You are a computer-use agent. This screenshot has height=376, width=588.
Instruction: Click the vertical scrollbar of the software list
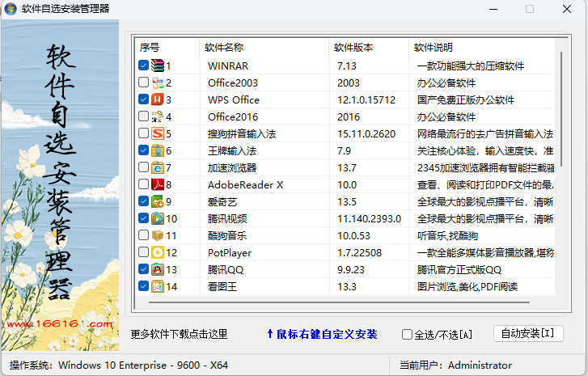560,162
